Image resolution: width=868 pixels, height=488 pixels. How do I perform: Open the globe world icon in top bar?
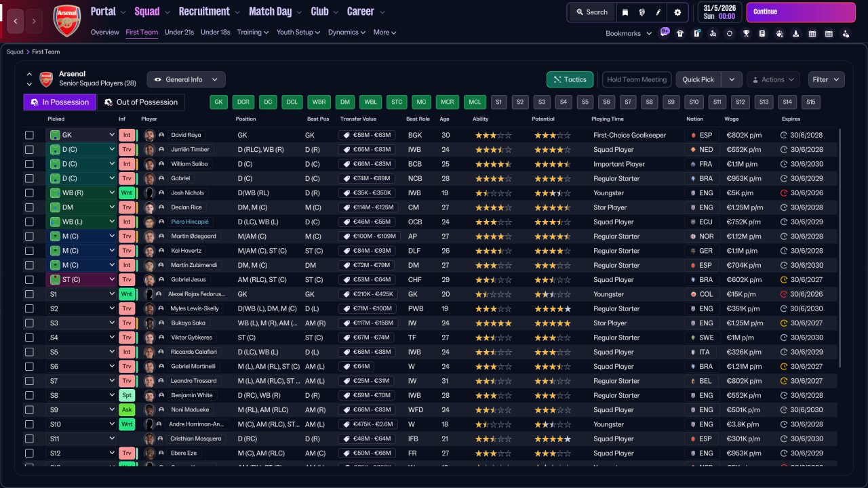pos(642,12)
